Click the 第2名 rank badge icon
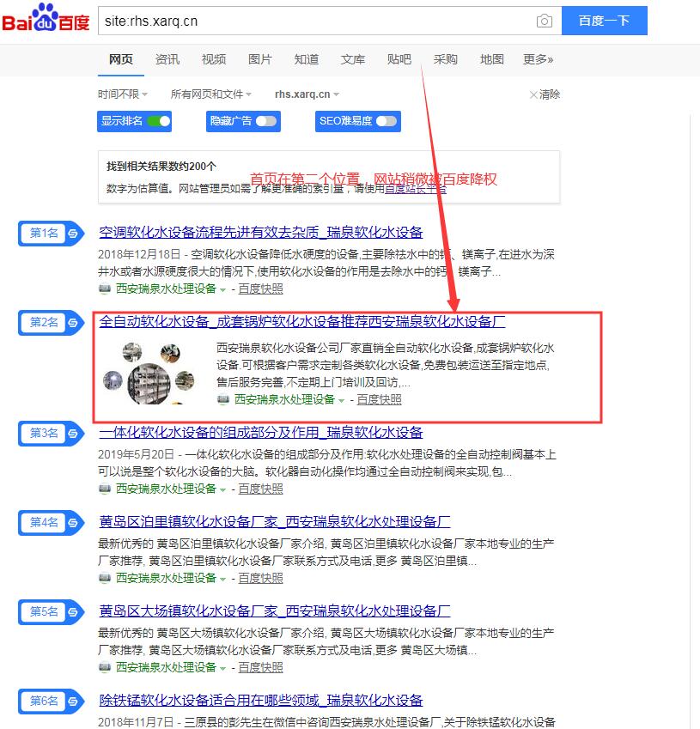Viewport: 700px width, 729px height. (x=51, y=323)
